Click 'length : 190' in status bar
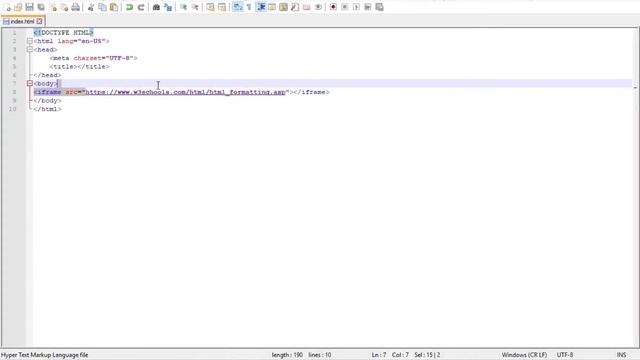 click(287, 355)
